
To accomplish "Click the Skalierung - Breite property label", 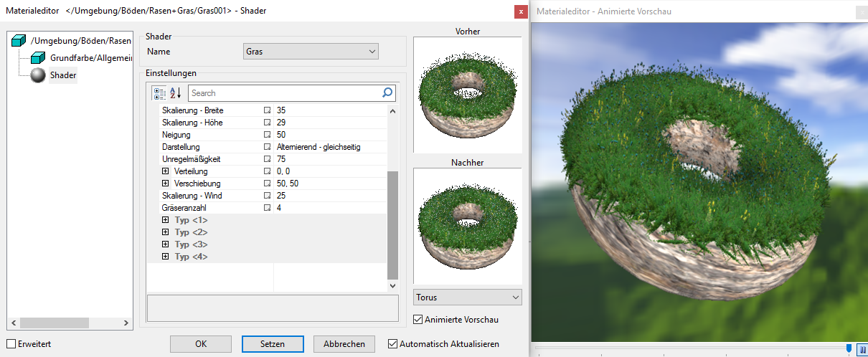I will pos(192,110).
